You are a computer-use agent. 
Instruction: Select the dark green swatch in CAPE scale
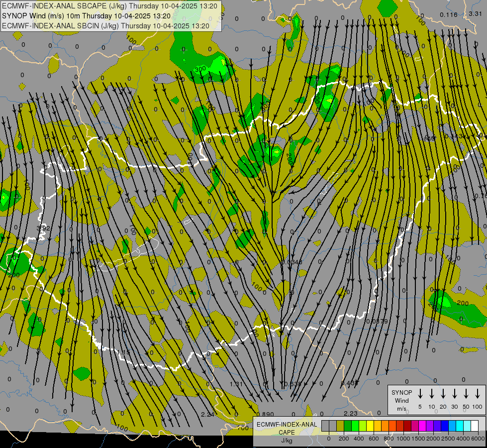pos(348,426)
